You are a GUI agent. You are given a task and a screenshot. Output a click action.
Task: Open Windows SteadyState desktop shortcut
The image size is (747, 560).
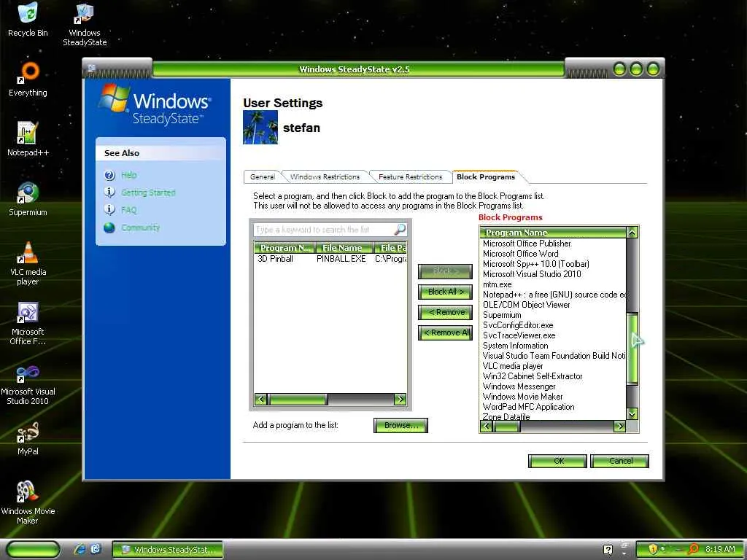point(85,24)
